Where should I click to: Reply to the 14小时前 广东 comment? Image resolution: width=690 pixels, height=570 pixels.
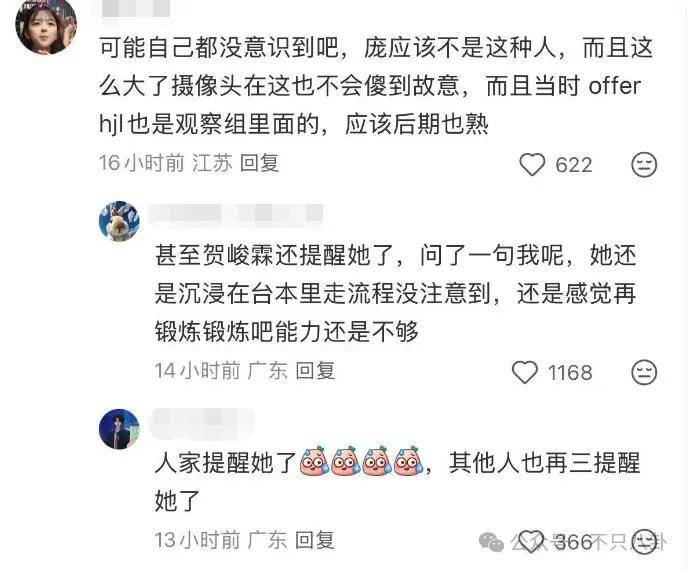click(315, 371)
